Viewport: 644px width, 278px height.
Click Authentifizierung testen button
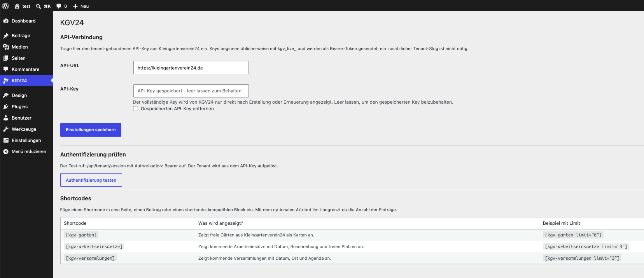coord(91,180)
